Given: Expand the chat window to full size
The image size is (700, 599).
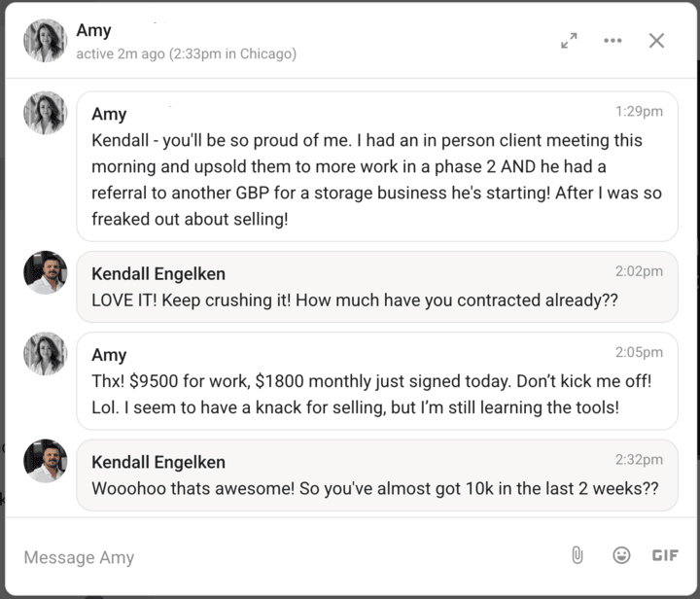Looking at the screenshot, I should click(569, 41).
